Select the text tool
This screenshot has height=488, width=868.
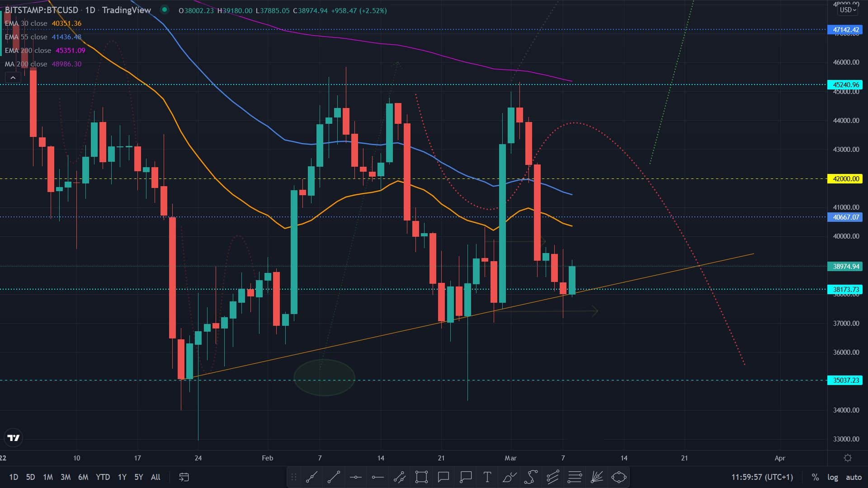487,477
